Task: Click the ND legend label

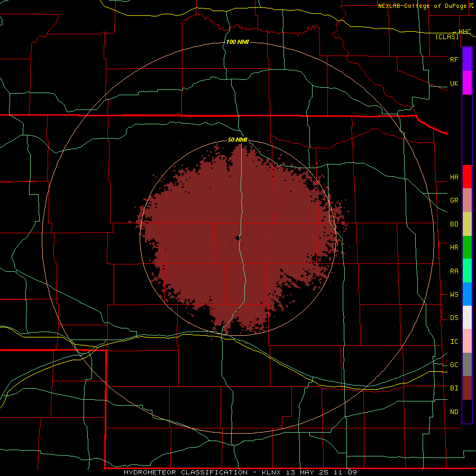Action: pos(454,412)
